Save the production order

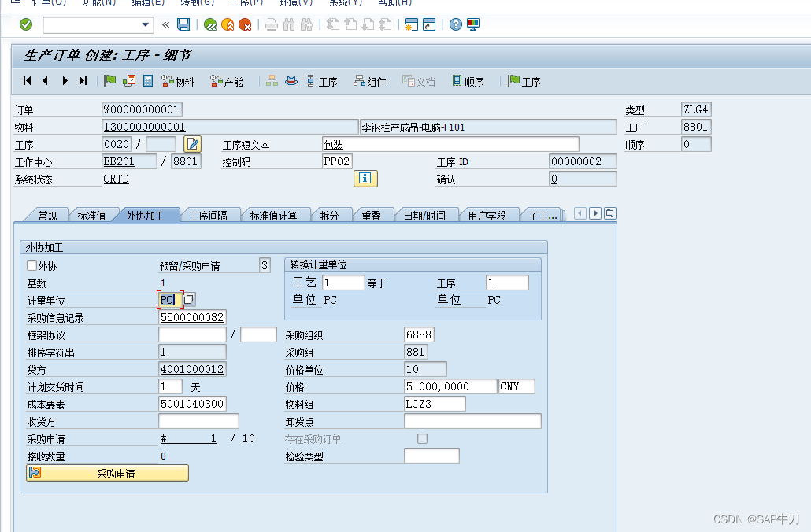click(x=183, y=24)
